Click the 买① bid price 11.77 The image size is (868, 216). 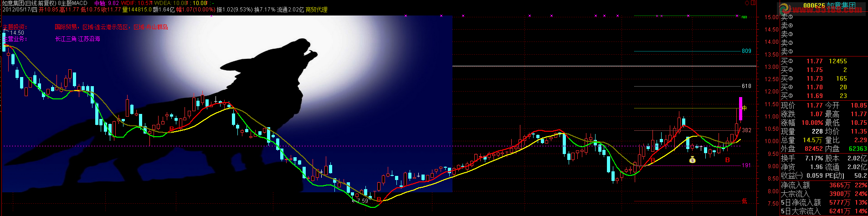point(815,61)
